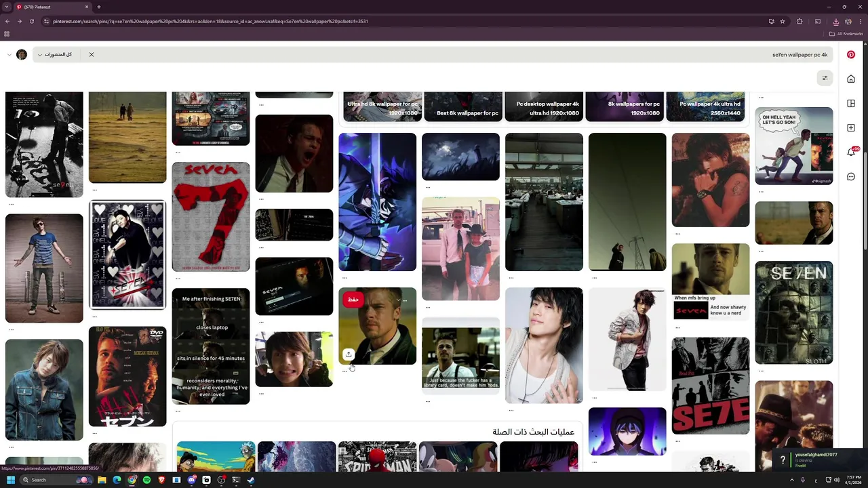
Task: Open the search filters slider icon
Action: coord(825,78)
